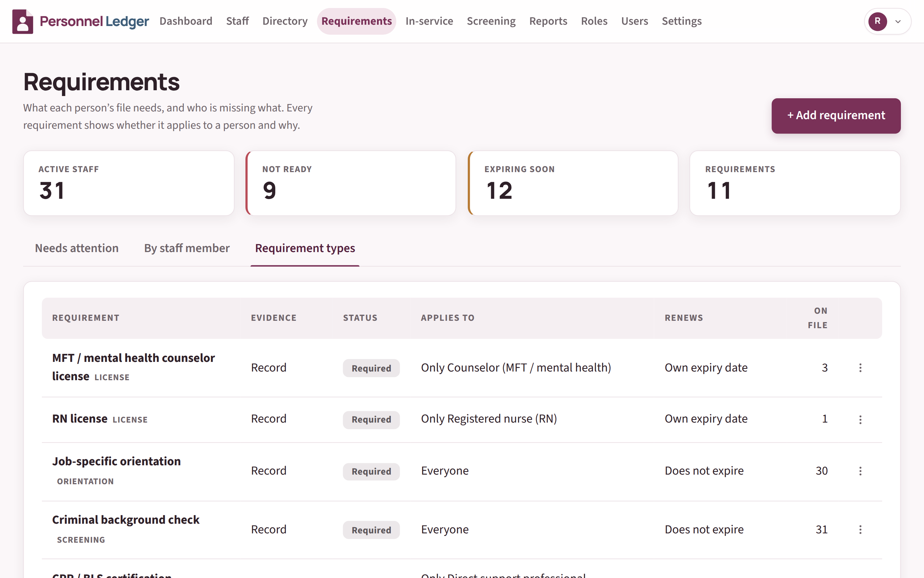Image resolution: width=924 pixels, height=578 pixels.
Task: Switch to the By staff member tab
Action: coord(187,248)
